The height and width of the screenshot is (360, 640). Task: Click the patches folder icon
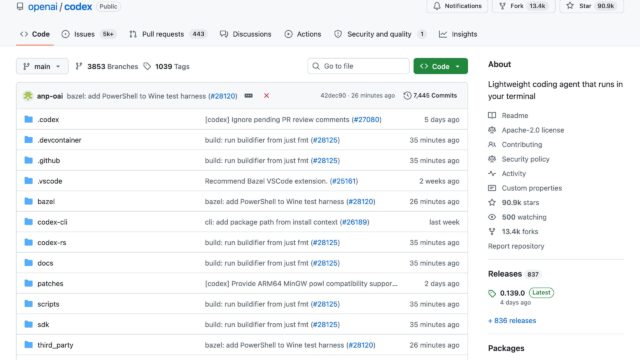click(29, 283)
